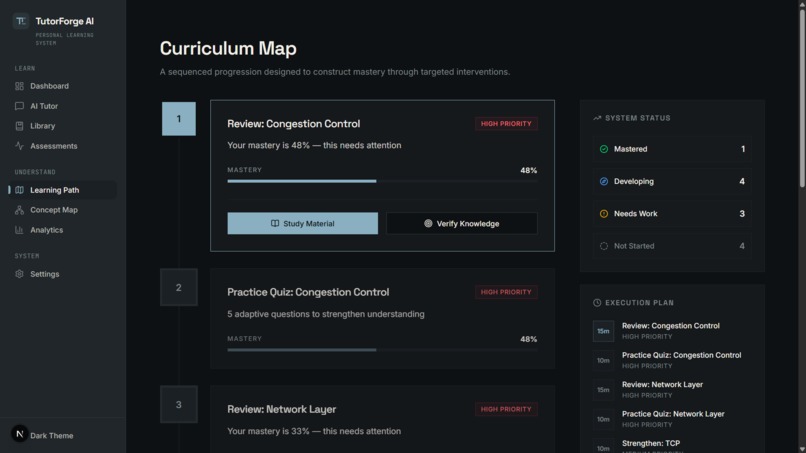The image size is (806, 453).
Task: Select step 1 number box
Action: click(179, 119)
